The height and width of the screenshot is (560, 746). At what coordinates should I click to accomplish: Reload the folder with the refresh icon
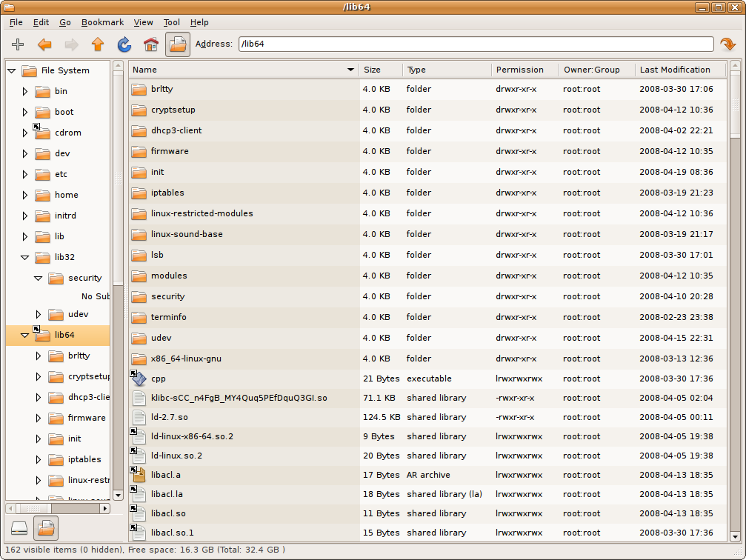(x=123, y=44)
